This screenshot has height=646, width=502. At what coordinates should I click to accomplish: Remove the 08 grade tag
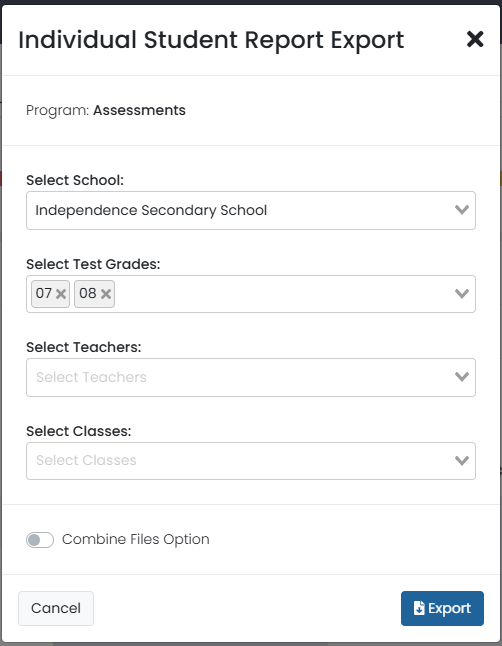106,294
